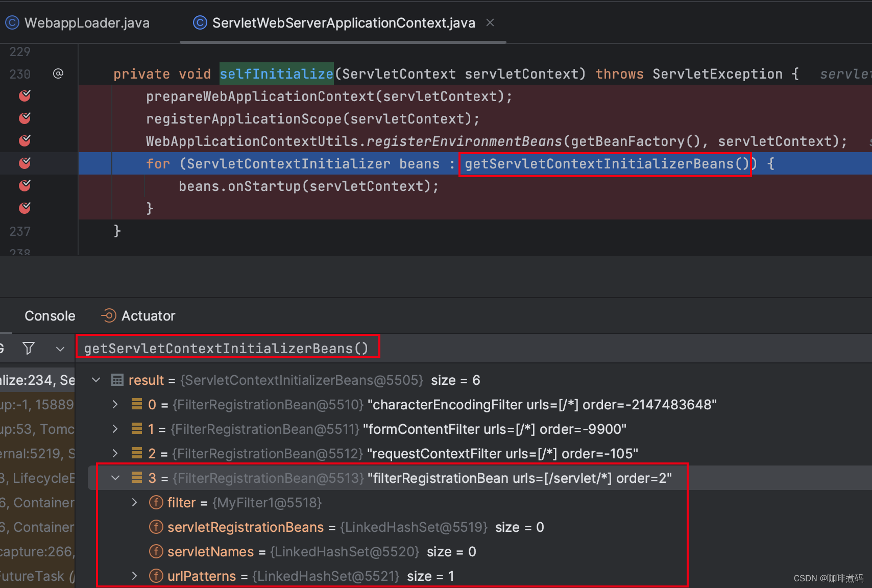Viewport: 872px width, 588px height.
Task: Select the stack frame 'ernal:5219'
Action: click(x=37, y=453)
